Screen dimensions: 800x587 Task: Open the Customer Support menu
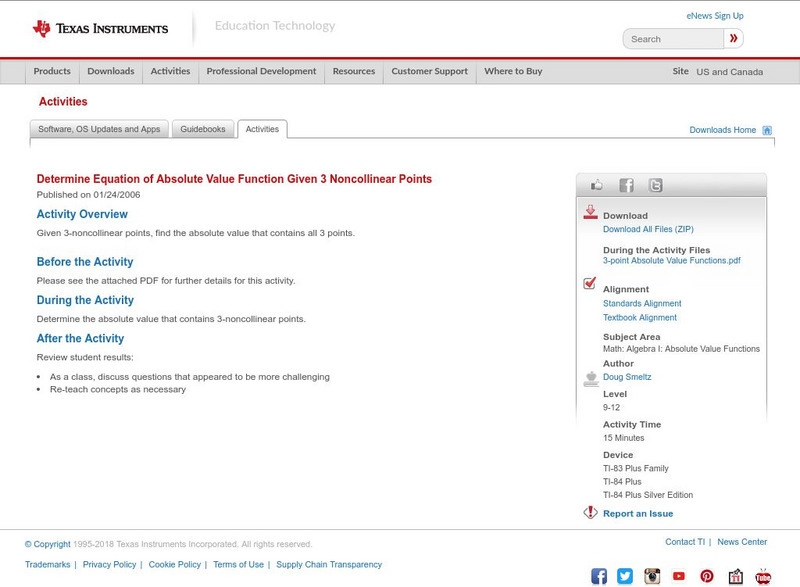click(x=430, y=71)
